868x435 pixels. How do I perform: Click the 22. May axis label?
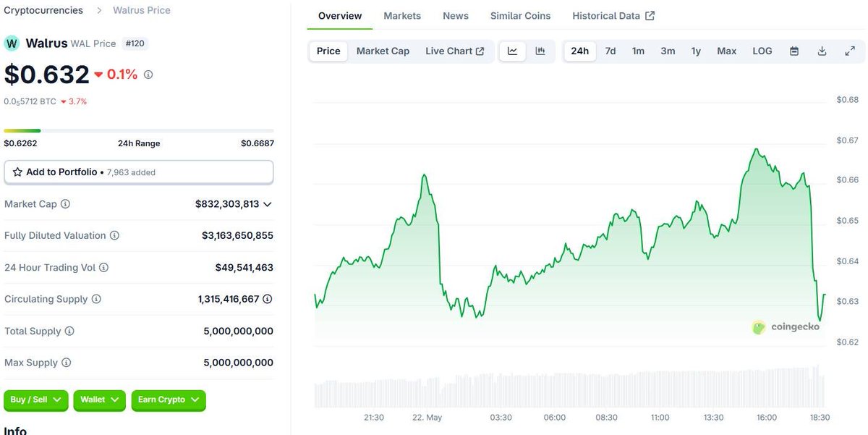click(x=427, y=418)
